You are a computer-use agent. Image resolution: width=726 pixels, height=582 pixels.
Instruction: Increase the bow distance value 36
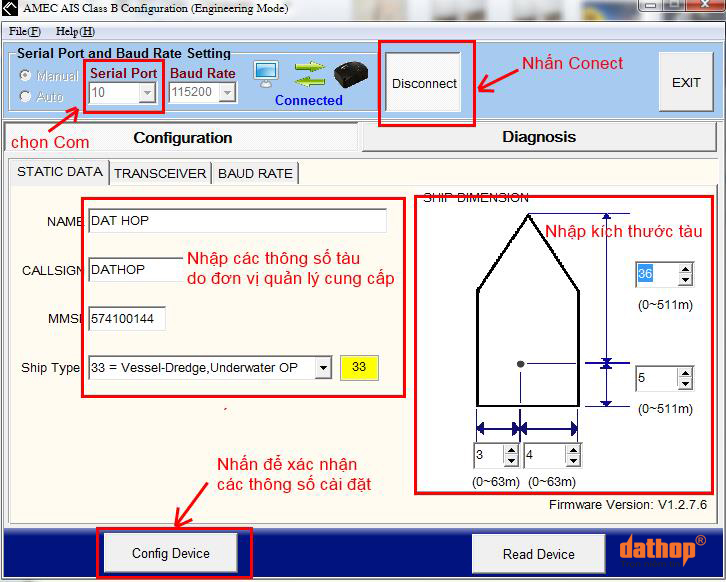pos(686,269)
